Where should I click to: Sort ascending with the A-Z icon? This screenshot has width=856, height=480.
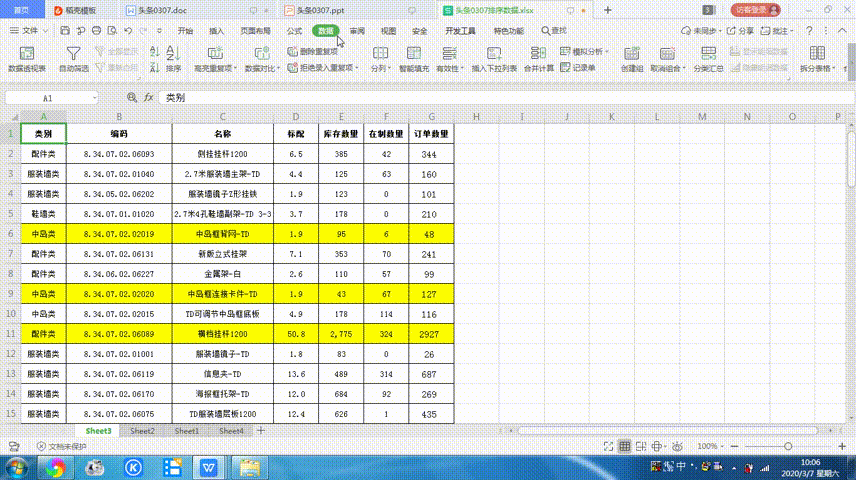(154, 52)
